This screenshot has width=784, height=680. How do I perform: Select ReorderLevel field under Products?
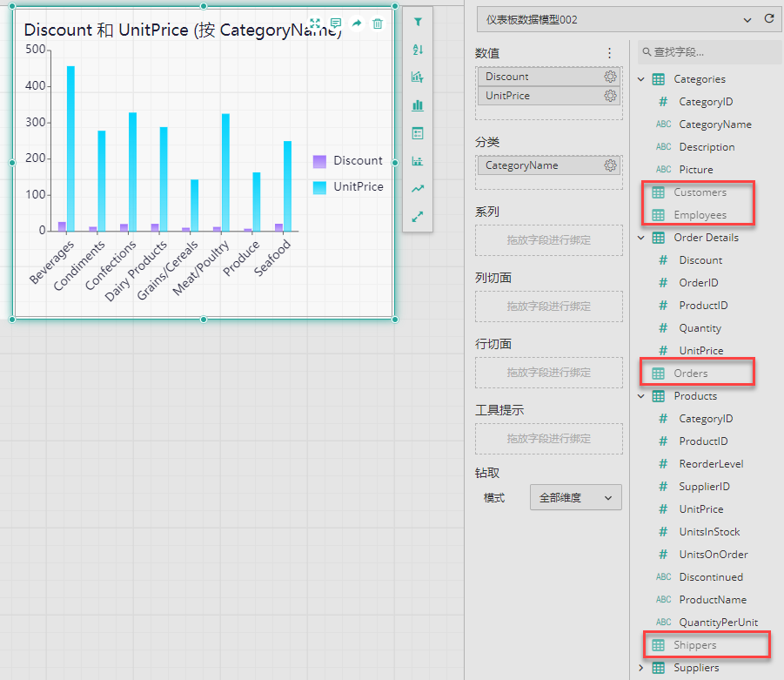(711, 464)
